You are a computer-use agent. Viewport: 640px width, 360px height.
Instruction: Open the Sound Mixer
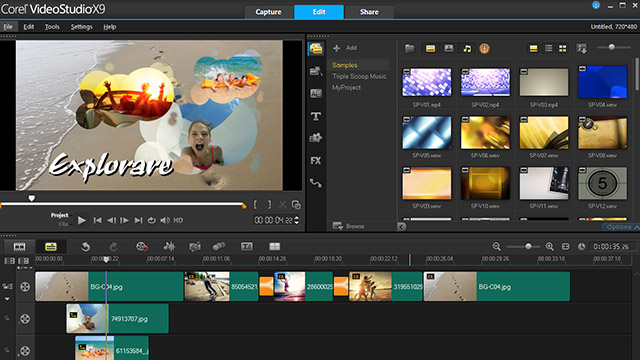(x=169, y=247)
